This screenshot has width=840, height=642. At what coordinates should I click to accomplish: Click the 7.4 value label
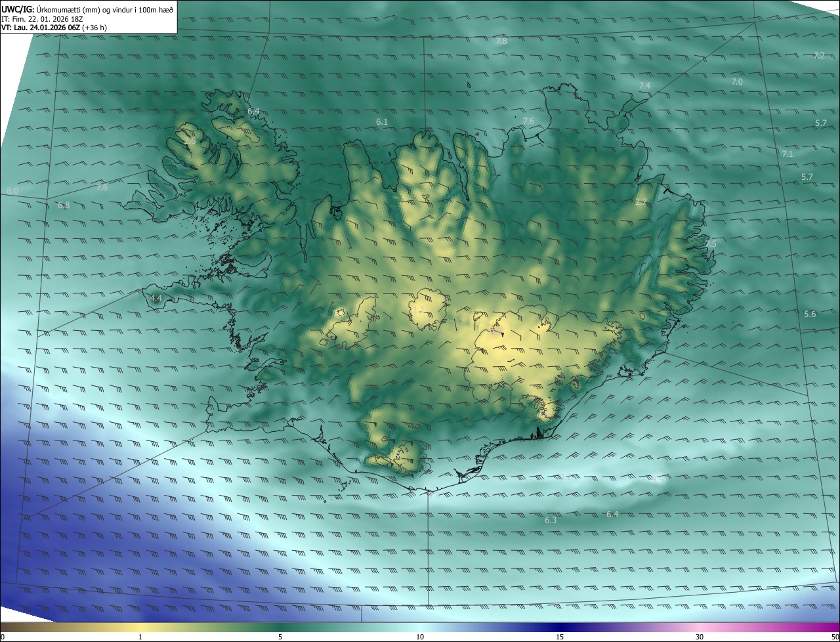point(644,86)
